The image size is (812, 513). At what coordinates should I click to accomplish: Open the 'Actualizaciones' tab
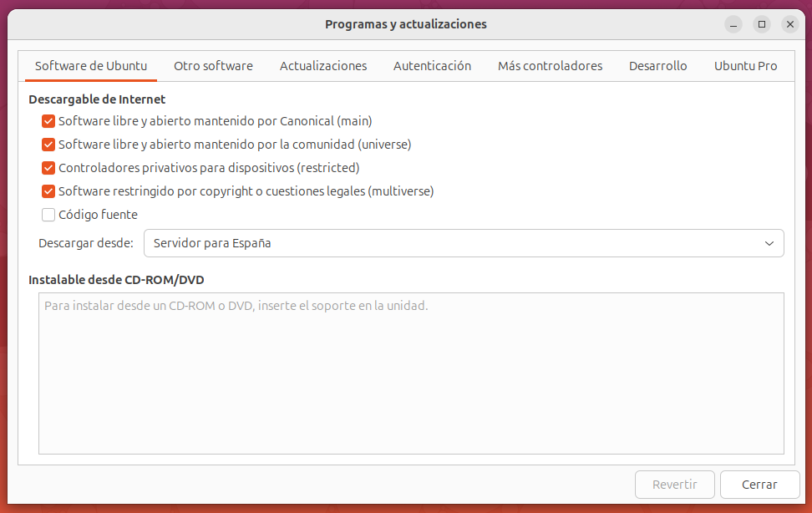tap(323, 65)
